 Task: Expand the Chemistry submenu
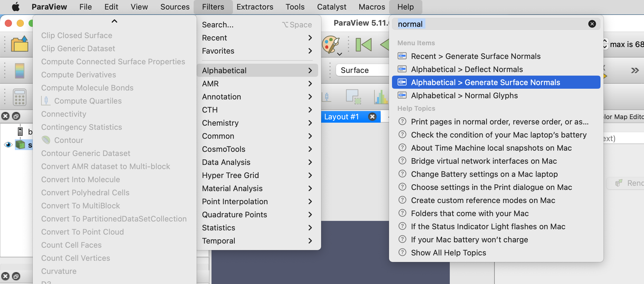pos(257,123)
